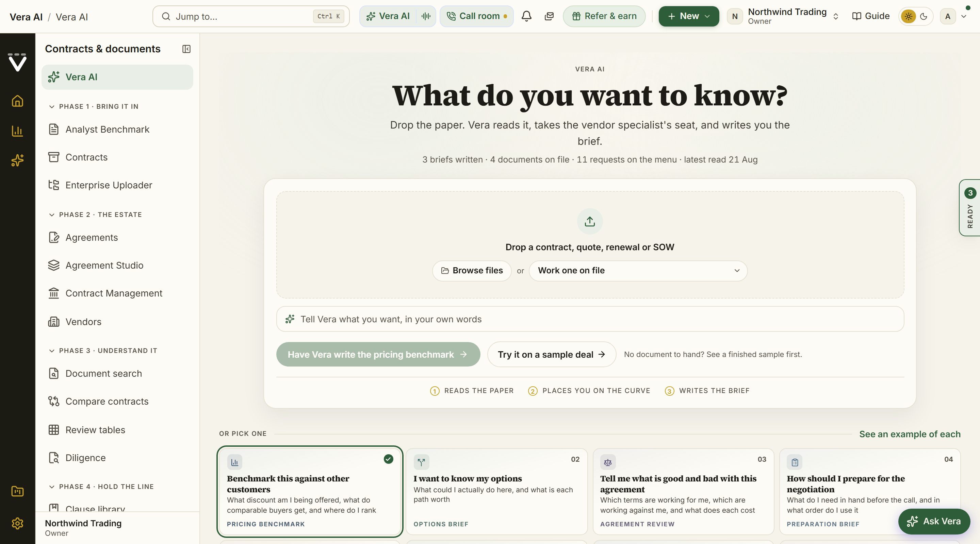
Task: Click the first Vera AI breadcrumb
Action: [26, 17]
